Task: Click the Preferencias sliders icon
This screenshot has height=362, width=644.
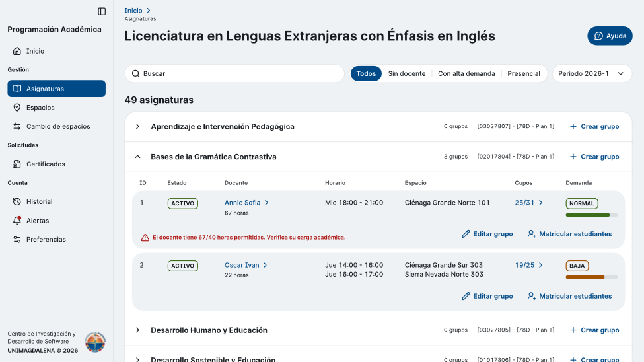Action: tap(17, 240)
